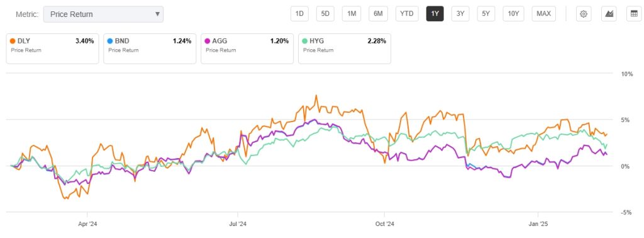
Task: Click the purple AGG legend dot
Action: click(208, 41)
